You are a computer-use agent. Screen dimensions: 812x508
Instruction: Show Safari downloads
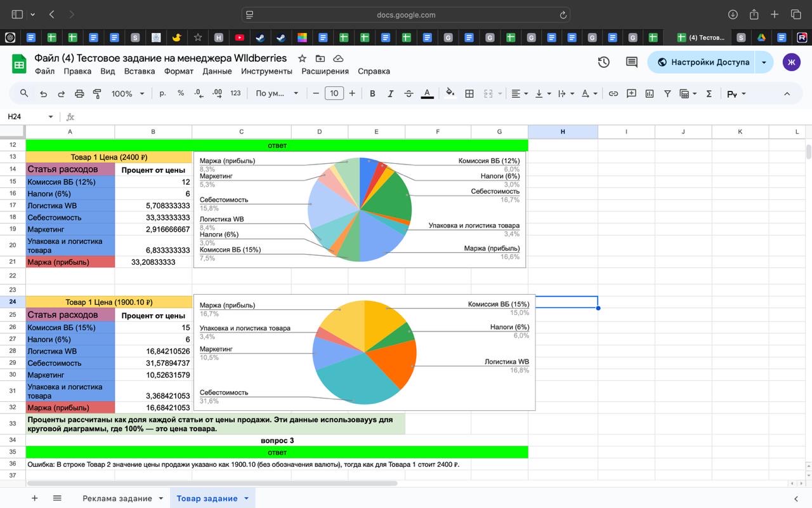coord(733,15)
